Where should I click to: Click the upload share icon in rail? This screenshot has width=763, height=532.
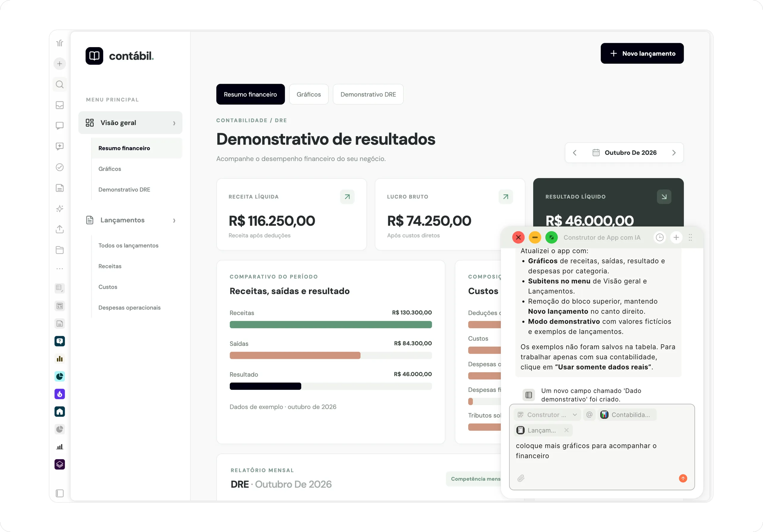(x=60, y=229)
